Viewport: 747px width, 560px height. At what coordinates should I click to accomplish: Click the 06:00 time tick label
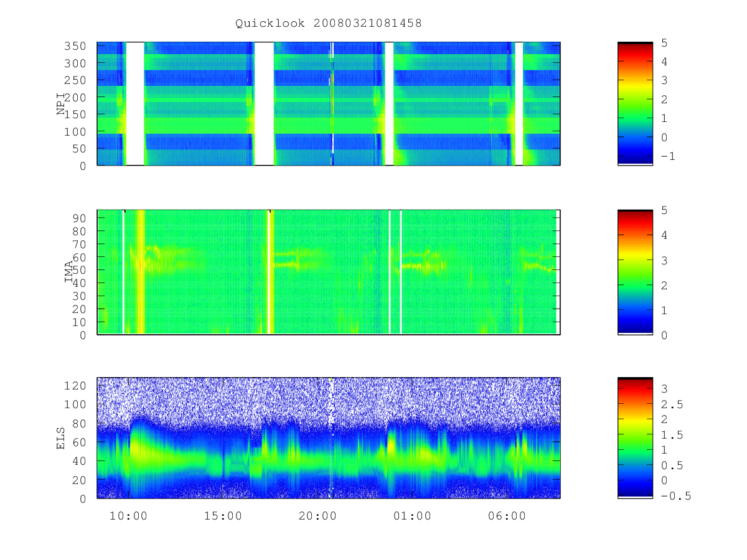[507, 516]
